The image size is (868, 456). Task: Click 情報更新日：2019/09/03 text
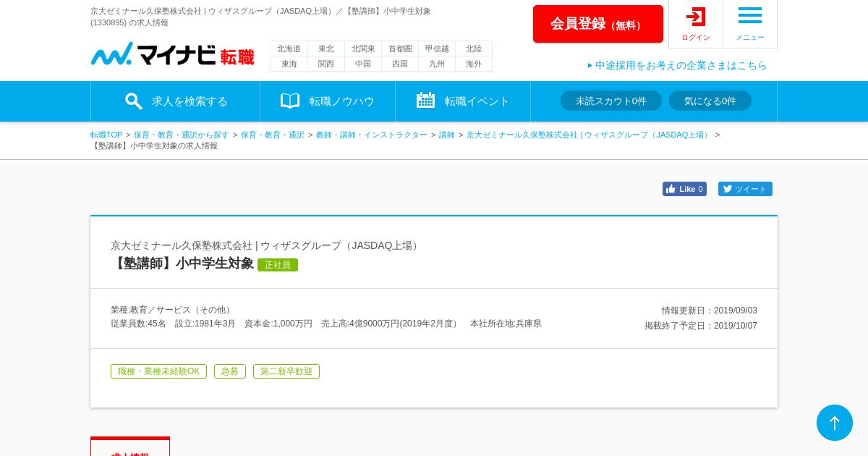coord(710,311)
